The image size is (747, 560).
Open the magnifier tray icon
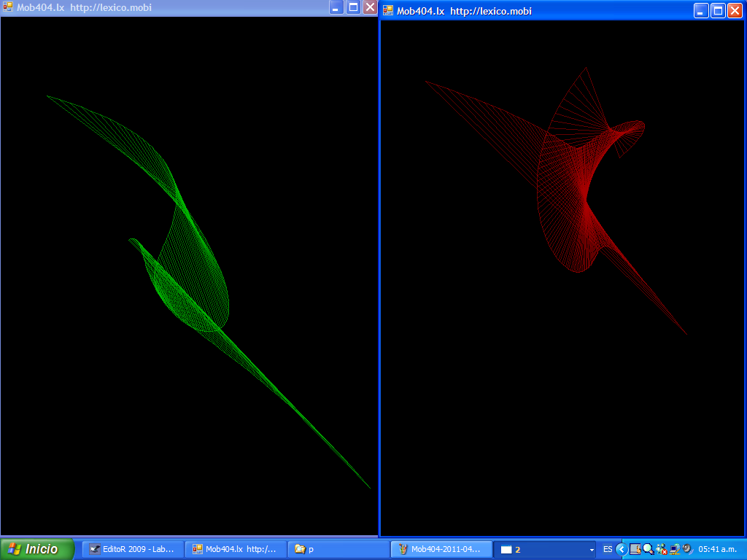pyautogui.click(x=648, y=549)
